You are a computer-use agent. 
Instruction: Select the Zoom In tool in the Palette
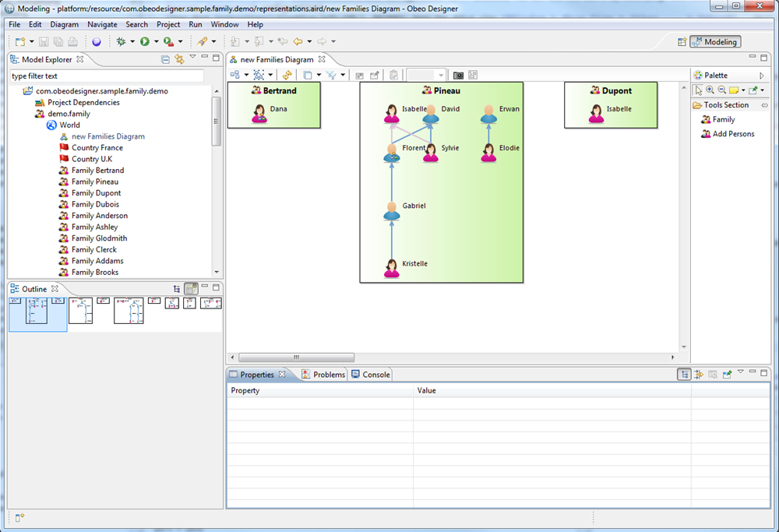click(710, 89)
